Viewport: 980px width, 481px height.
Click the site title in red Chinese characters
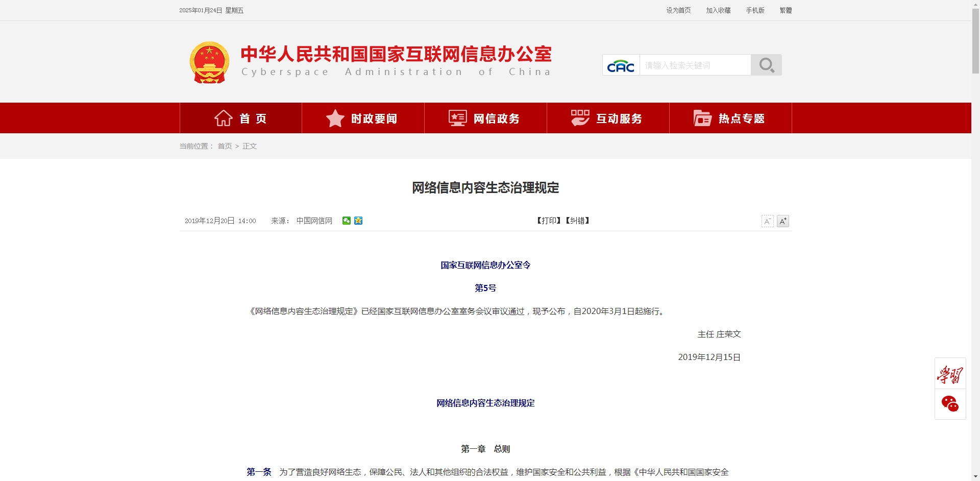click(x=396, y=54)
